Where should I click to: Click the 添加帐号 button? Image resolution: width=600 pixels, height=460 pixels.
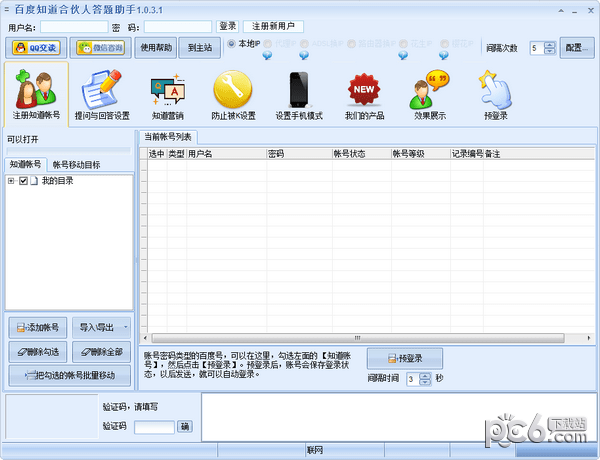tap(38, 328)
